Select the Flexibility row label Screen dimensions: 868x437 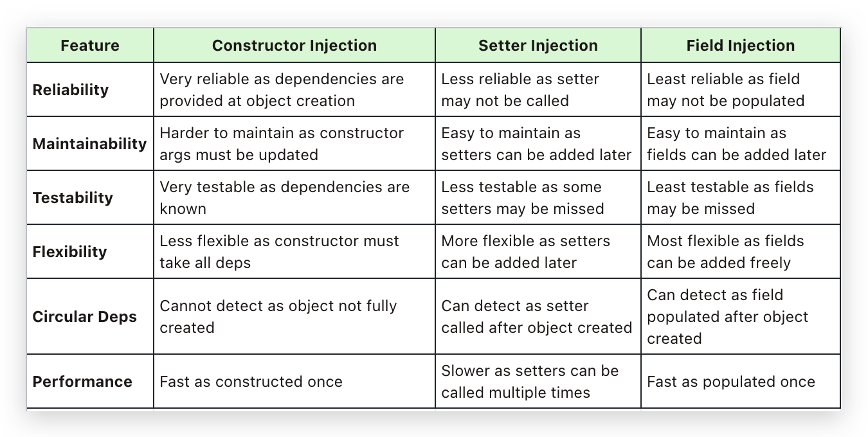70,251
